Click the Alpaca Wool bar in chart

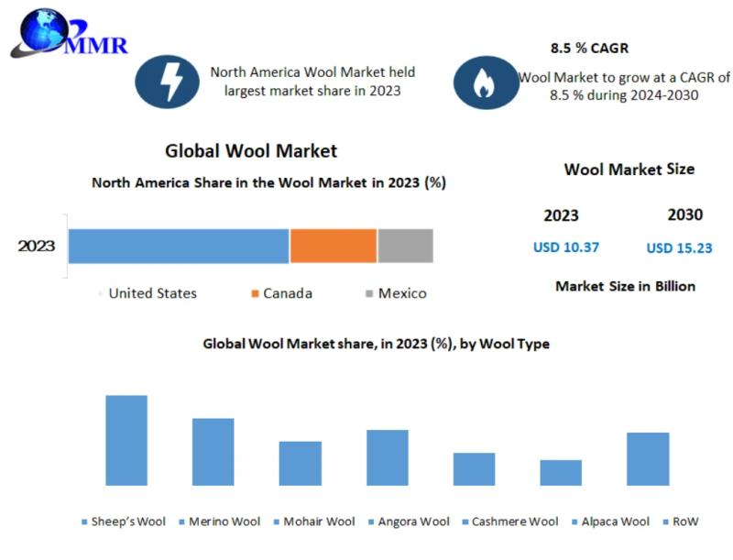point(561,473)
